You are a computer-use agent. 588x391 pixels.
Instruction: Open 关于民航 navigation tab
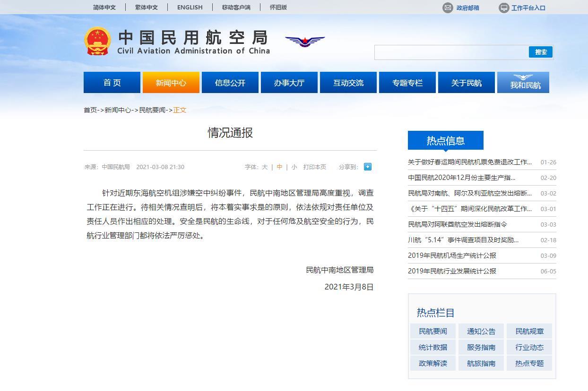click(467, 83)
